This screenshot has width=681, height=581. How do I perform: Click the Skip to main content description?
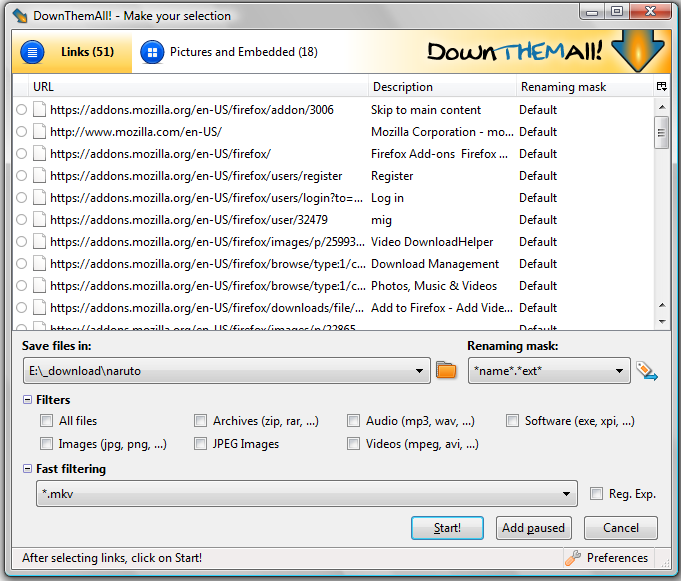[x=426, y=110]
